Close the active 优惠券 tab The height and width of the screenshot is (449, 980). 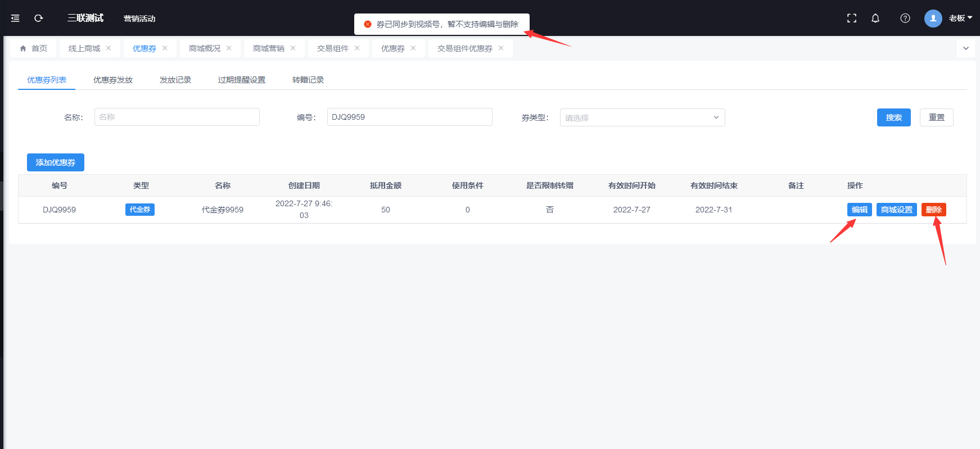click(x=165, y=48)
